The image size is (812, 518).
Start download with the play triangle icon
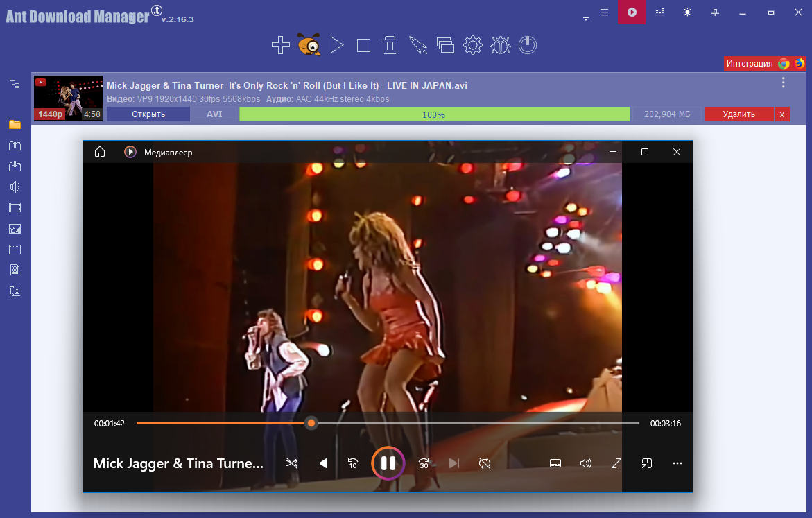[337, 46]
